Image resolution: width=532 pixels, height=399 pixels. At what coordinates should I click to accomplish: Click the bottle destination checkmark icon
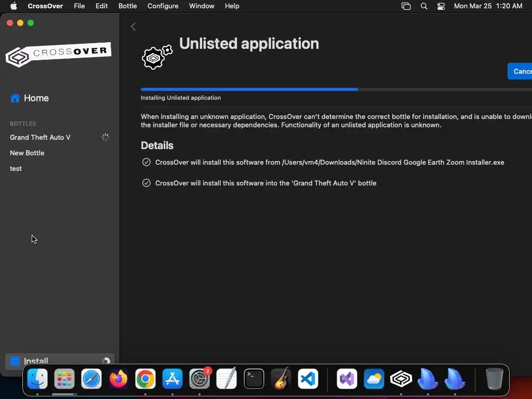pos(146,183)
